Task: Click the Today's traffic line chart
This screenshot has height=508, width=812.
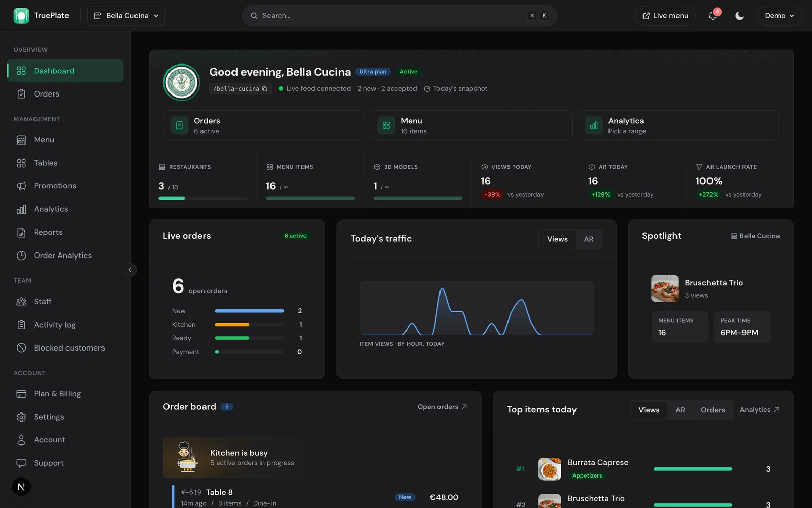Action: coord(477,308)
